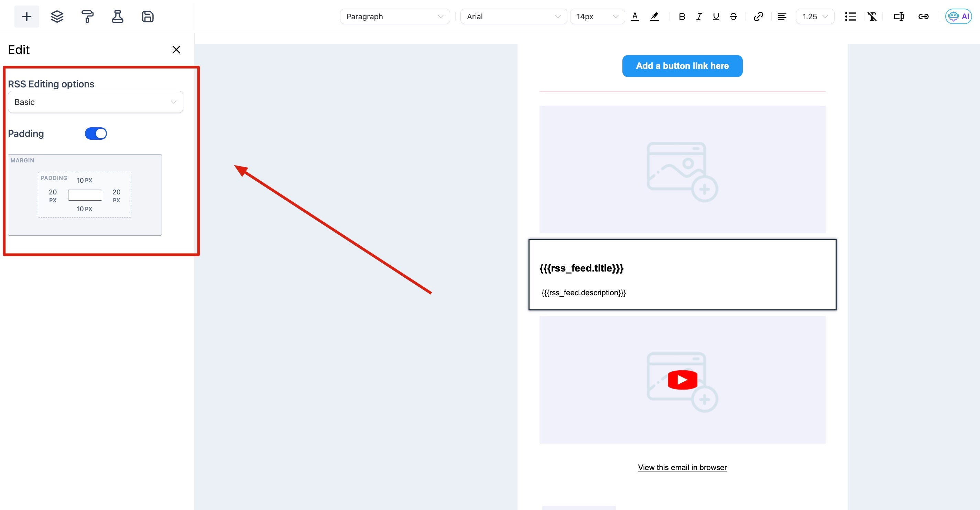This screenshot has width=980, height=510.
Task: Open the AI assistant button
Action: coord(958,17)
